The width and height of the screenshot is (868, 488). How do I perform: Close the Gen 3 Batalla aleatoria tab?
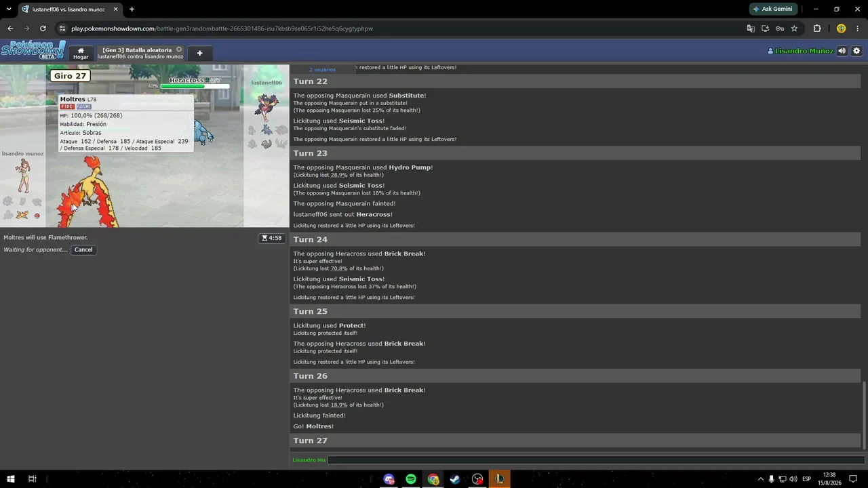pyautogui.click(x=179, y=49)
